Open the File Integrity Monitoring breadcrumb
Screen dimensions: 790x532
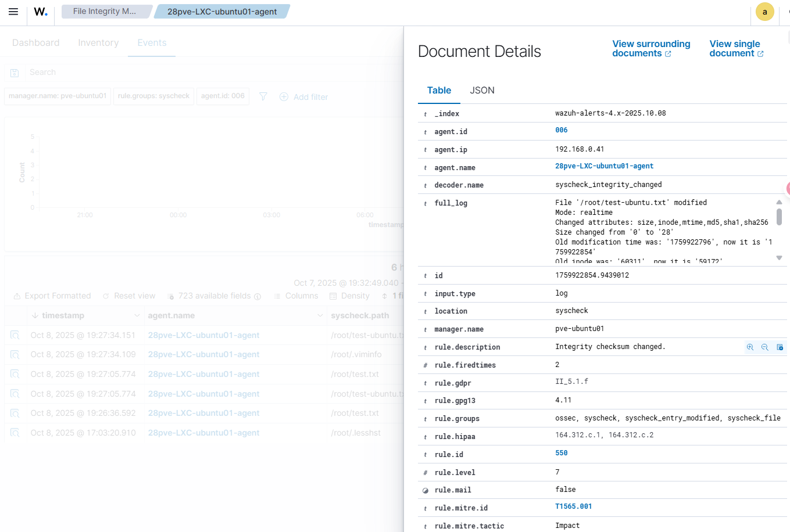tap(105, 12)
